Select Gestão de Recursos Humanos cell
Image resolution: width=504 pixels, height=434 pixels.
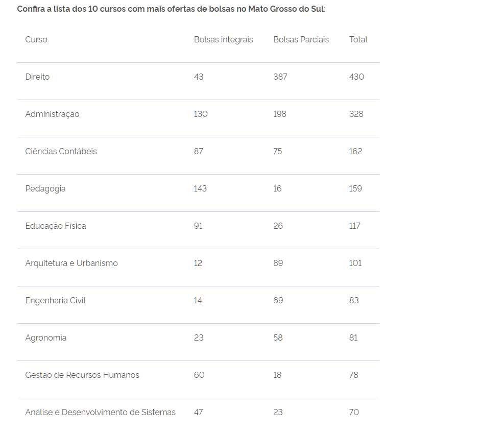pyautogui.click(x=82, y=375)
